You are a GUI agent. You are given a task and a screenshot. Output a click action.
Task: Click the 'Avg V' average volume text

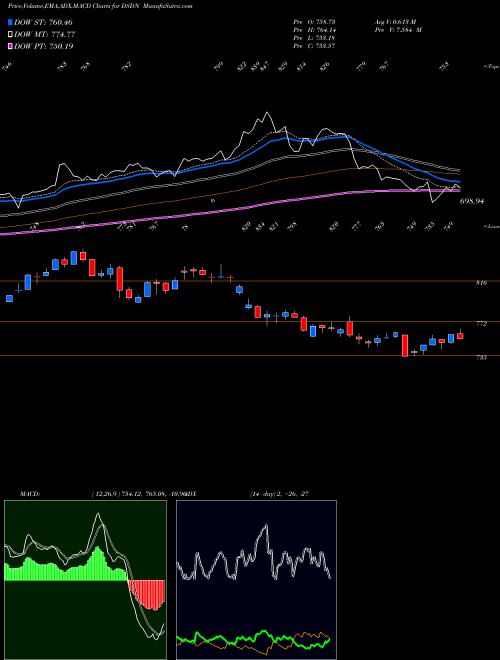pos(395,21)
